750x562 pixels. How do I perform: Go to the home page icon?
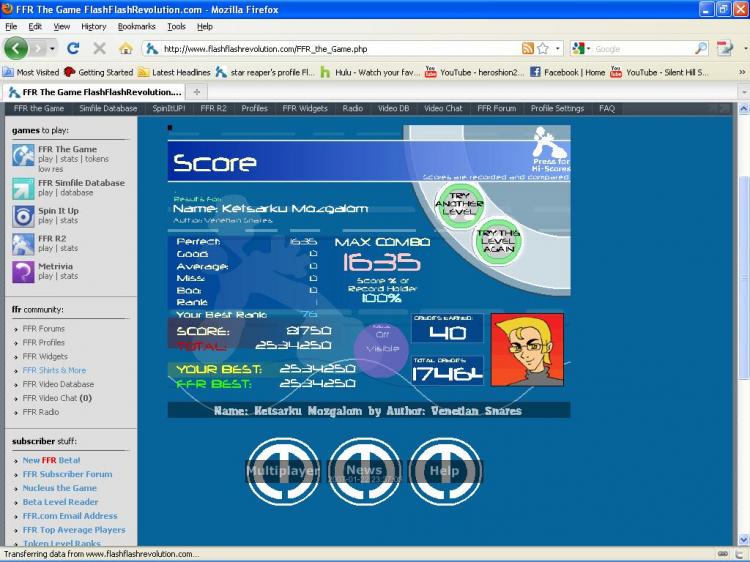pos(126,48)
